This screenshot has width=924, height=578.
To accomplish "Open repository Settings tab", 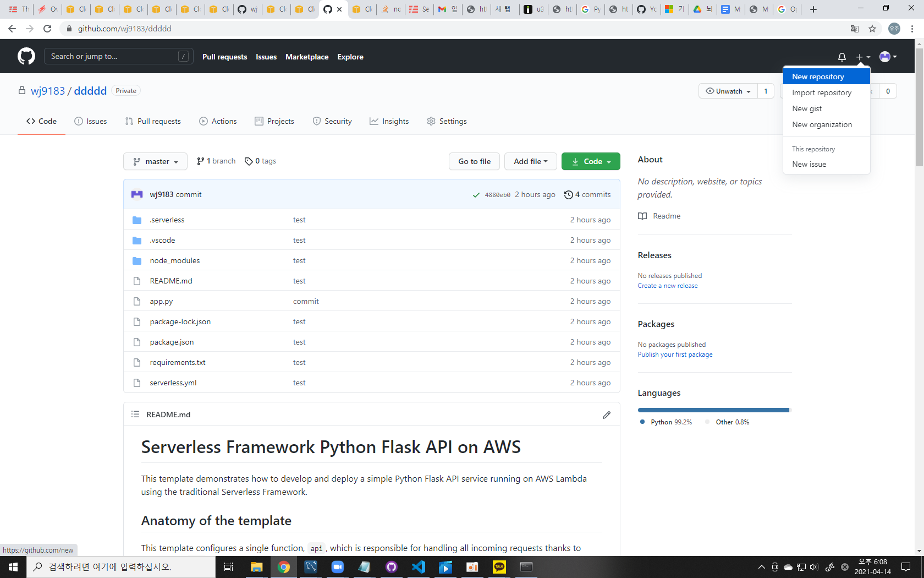I will [447, 121].
